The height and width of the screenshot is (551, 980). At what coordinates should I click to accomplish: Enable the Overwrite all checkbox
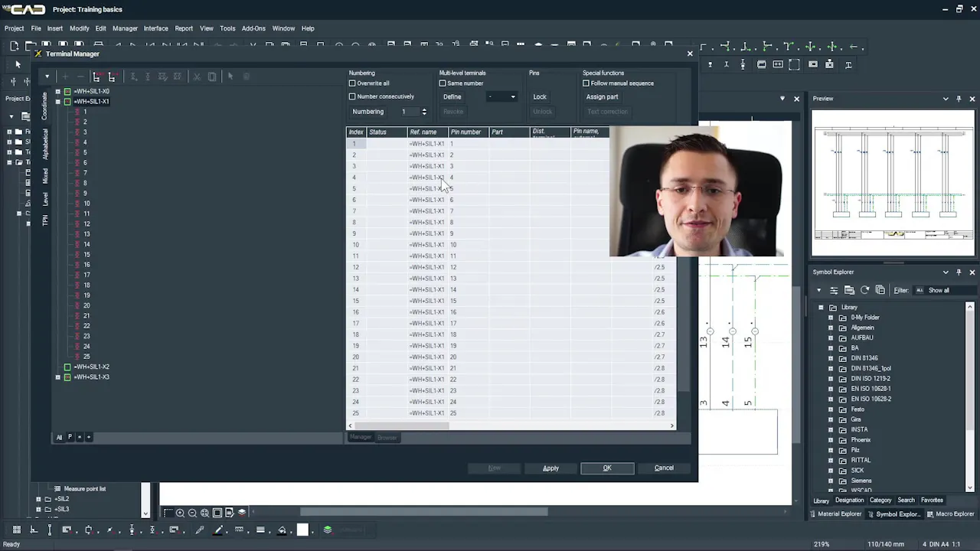point(352,83)
